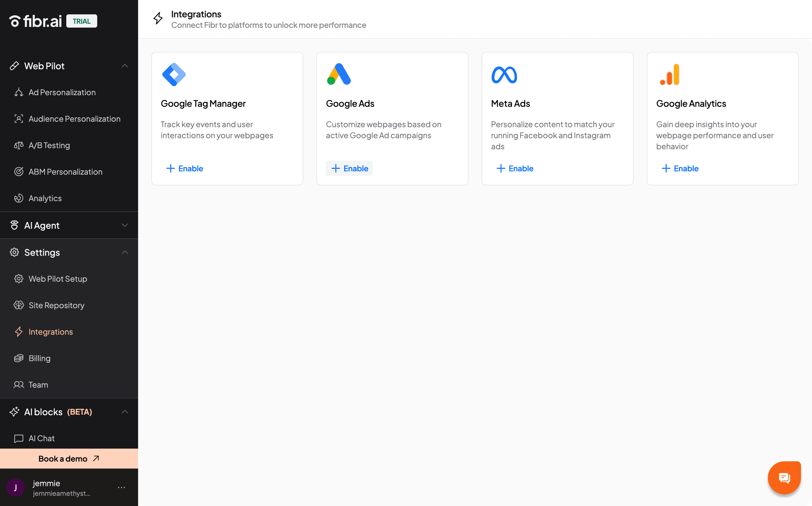
Task: Click the Book a demo banner
Action: (69, 459)
